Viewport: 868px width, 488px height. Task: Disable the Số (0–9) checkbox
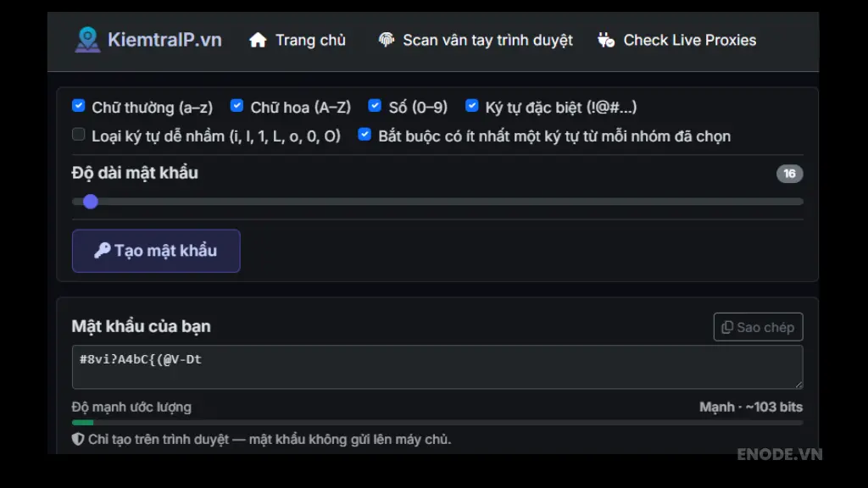pos(375,106)
